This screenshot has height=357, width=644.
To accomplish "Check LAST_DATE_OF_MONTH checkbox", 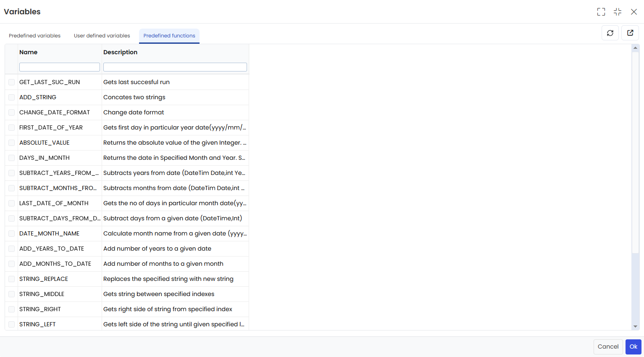I will click(x=11, y=204).
